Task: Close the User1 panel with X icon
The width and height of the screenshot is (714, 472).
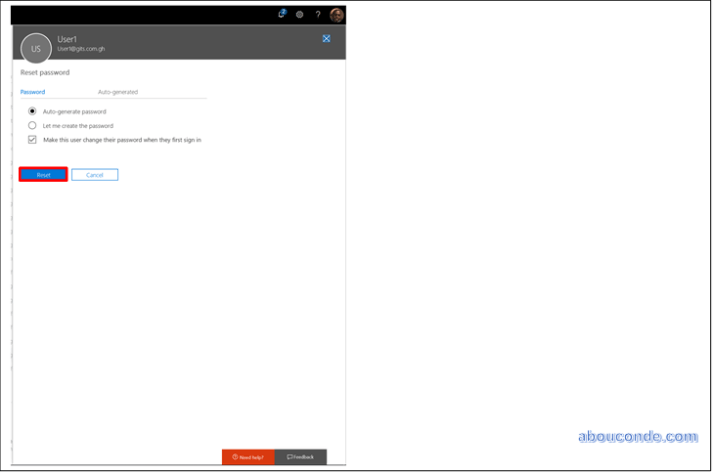Action: click(x=326, y=38)
